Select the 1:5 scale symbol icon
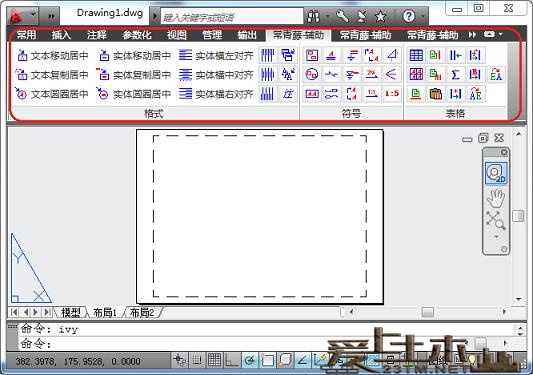 pyautogui.click(x=392, y=93)
